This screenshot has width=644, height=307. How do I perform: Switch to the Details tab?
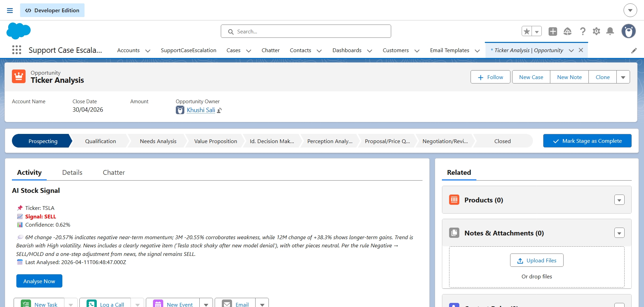coord(72,172)
